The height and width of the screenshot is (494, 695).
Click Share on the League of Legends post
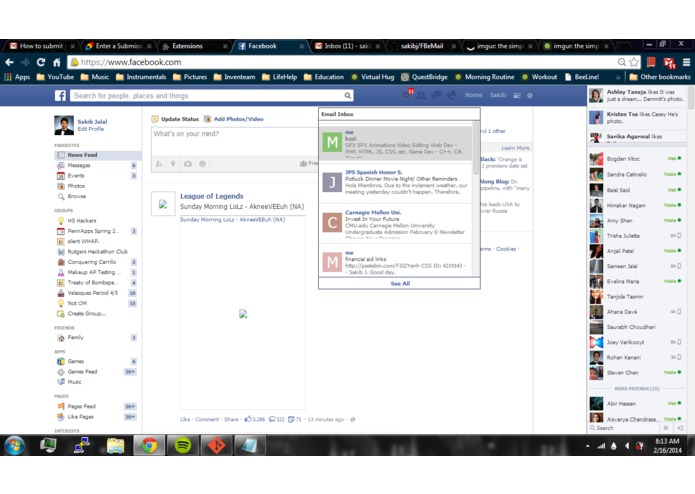[231, 420]
